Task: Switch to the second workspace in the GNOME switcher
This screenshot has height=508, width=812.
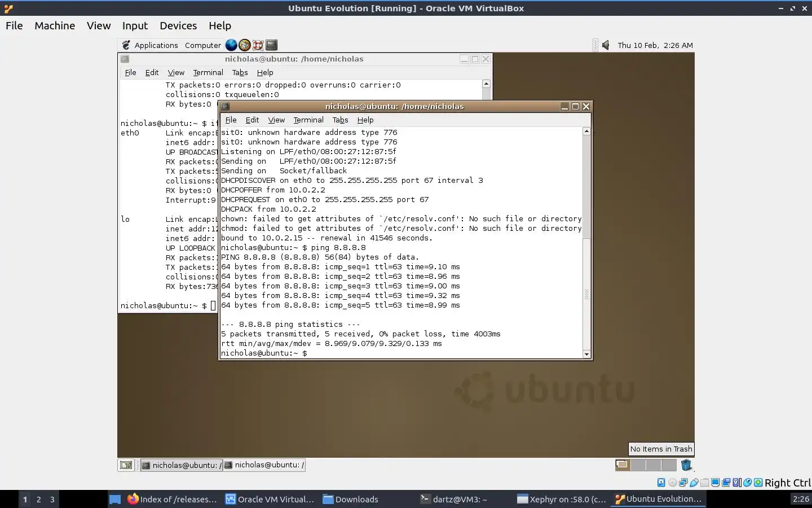Action: (x=638, y=465)
